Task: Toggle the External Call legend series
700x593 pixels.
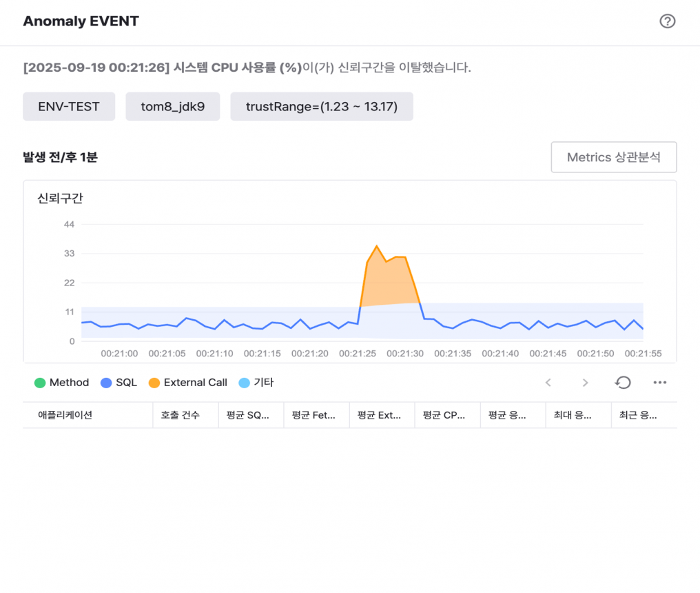Action: click(188, 383)
